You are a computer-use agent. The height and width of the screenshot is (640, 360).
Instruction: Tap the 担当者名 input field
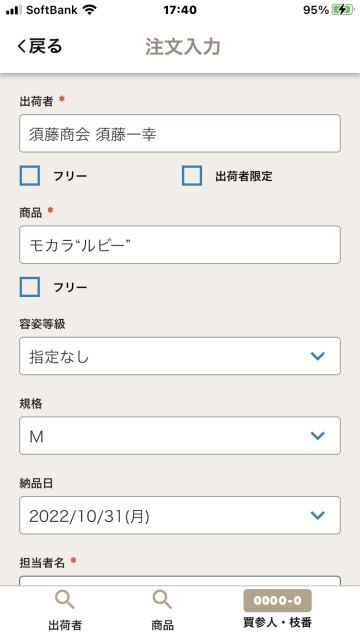tap(180, 581)
